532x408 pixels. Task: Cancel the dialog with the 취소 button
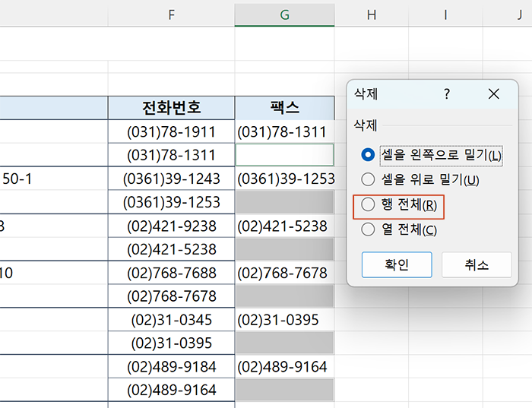point(477,264)
